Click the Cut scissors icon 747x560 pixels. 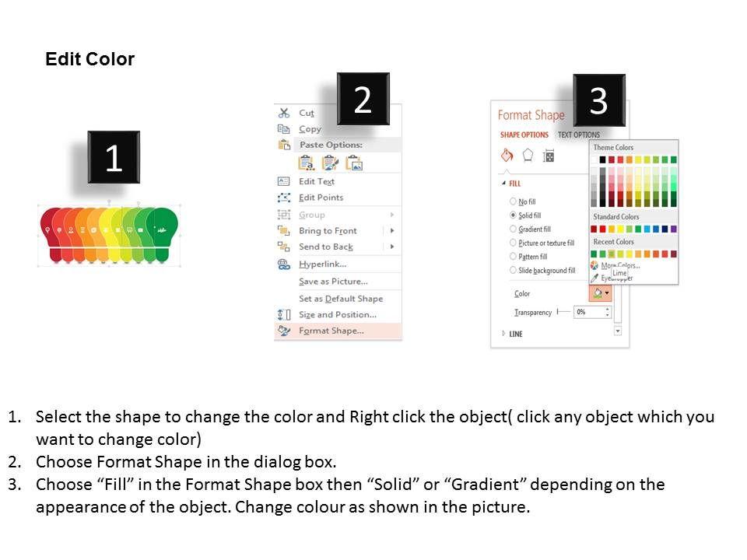click(x=283, y=113)
